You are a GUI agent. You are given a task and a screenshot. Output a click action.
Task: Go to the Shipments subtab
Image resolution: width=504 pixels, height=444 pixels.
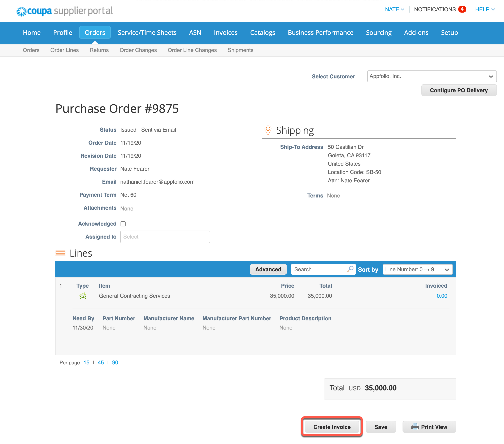[240, 50]
